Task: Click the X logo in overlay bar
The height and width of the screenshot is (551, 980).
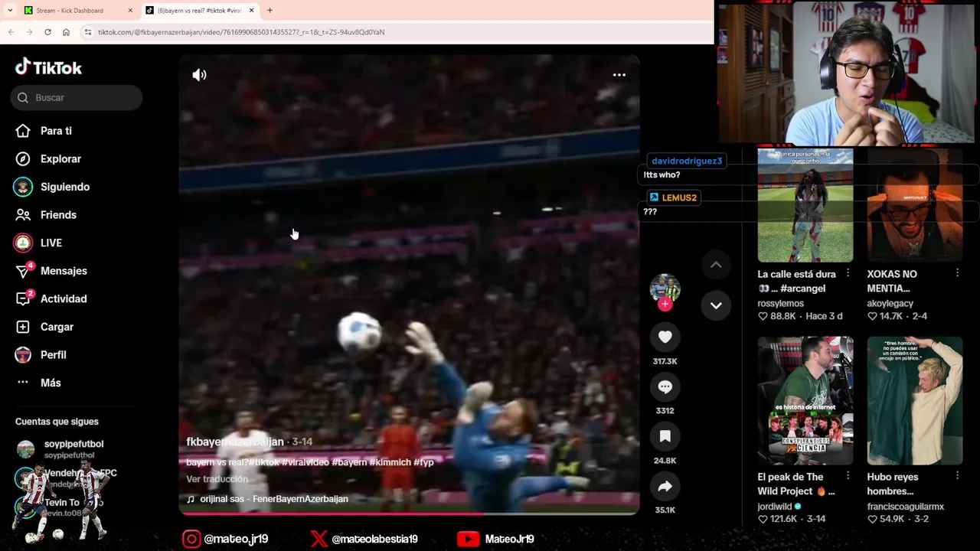Action: click(318, 539)
